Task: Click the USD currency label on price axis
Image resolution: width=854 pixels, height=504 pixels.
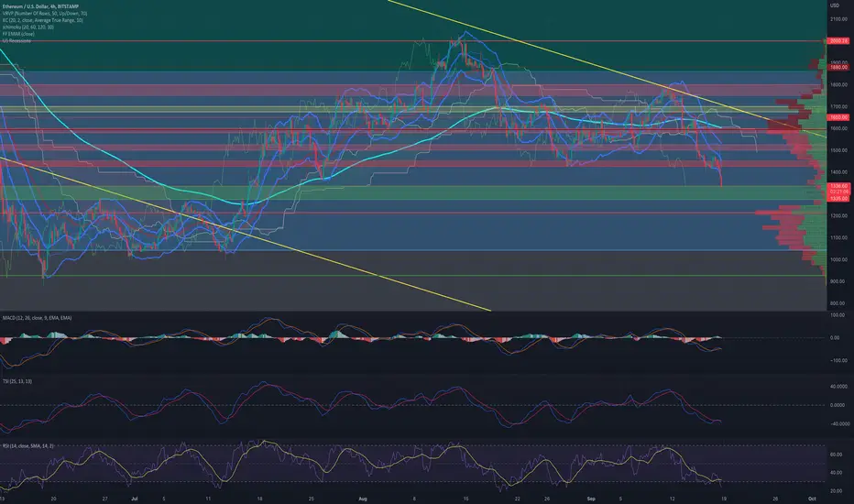Action: tap(835, 5)
